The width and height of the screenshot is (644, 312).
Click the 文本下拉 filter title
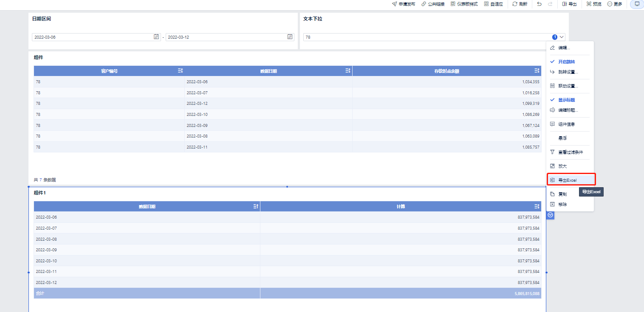point(313,19)
